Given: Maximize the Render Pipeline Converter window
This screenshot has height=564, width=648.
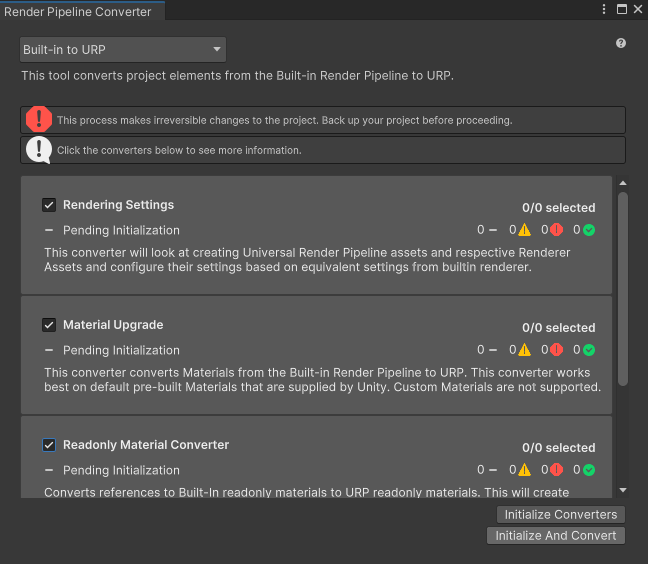Looking at the screenshot, I should tap(622, 9).
